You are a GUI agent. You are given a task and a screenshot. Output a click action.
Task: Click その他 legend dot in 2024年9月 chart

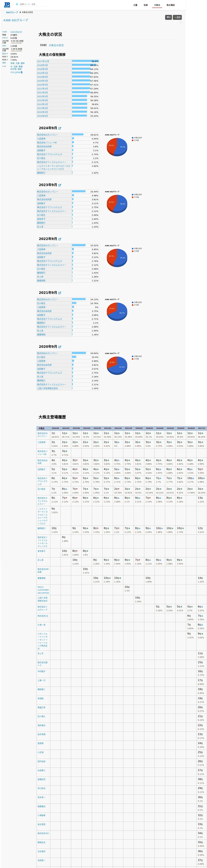pyautogui.click(x=133, y=140)
